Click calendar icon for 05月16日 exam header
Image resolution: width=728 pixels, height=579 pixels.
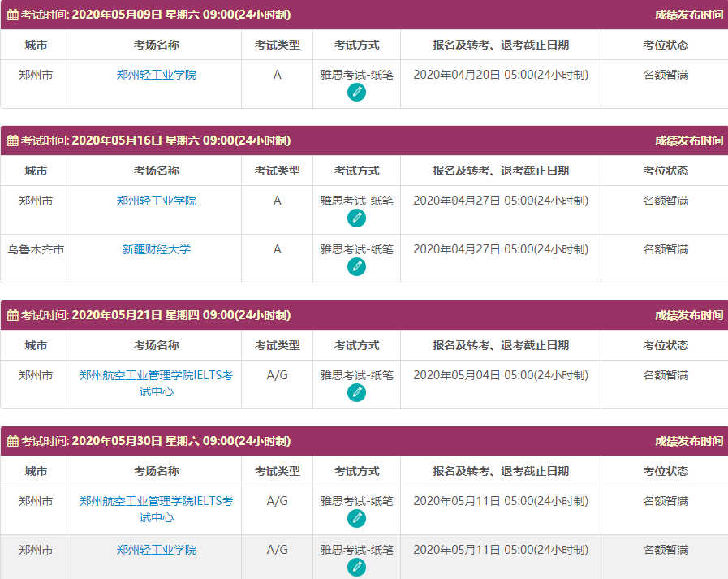pyautogui.click(x=13, y=140)
